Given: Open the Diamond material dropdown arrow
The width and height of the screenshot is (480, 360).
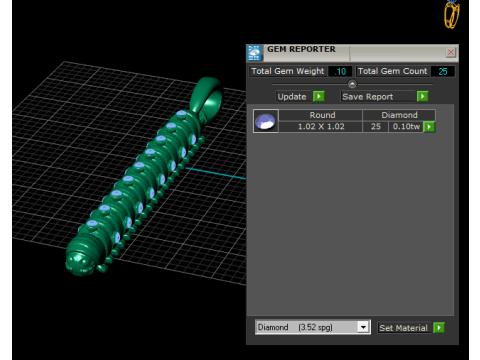Looking at the screenshot, I should pos(363,327).
